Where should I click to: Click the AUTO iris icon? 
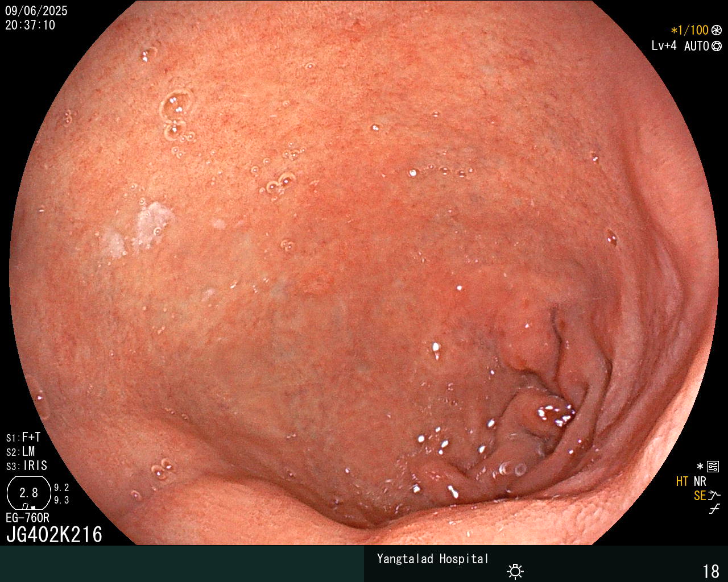[717, 46]
